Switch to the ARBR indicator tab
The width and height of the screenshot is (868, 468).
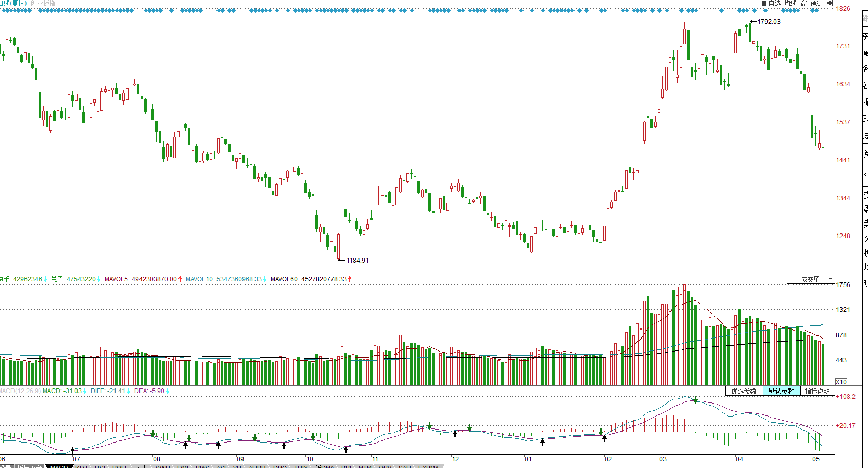(257, 466)
